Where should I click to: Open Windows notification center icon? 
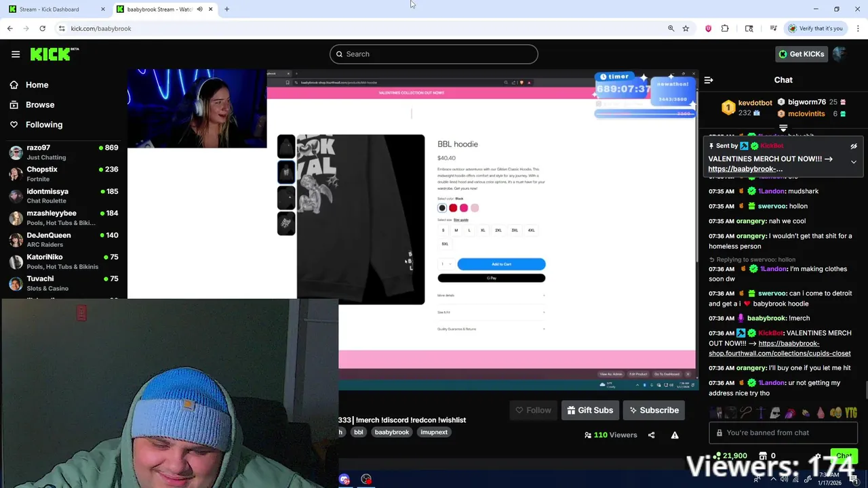click(854, 479)
